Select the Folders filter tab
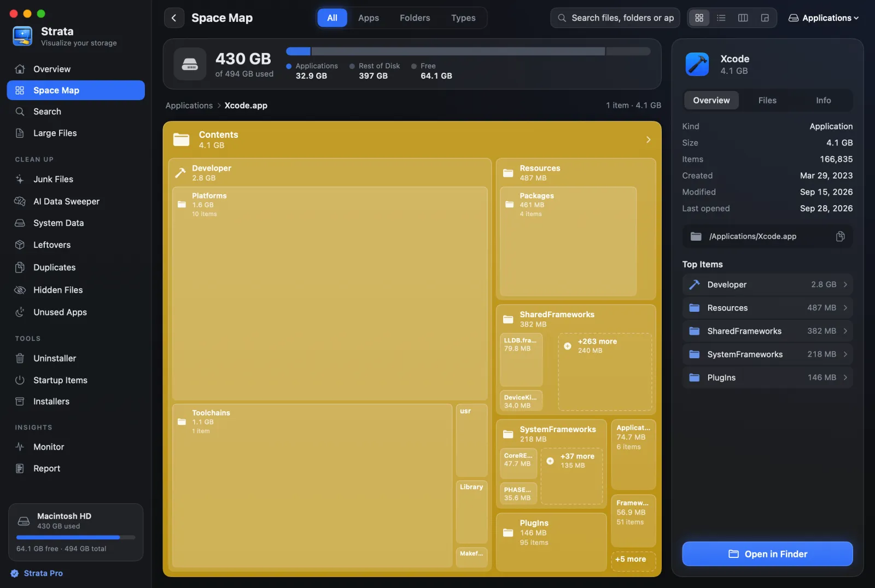 [415, 18]
